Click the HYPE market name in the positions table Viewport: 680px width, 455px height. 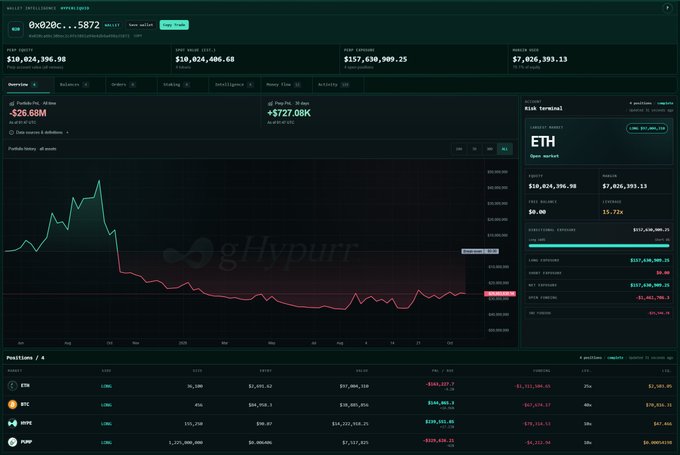pos(26,423)
